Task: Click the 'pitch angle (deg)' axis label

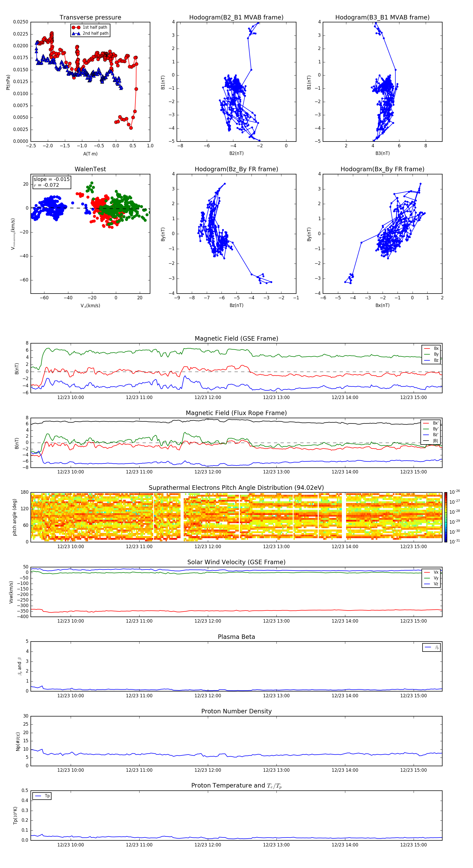Action: [14, 517]
